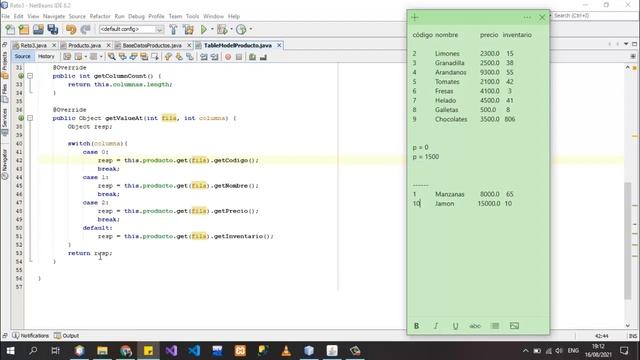Click the Clean and Build icon
This screenshot has width=640, height=360.
[x=188, y=29]
